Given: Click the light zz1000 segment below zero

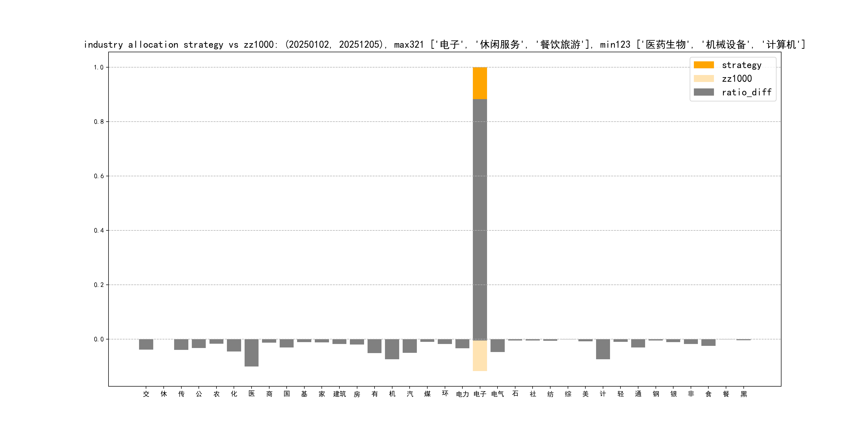Looking at the screenshot, I should click(480, 356).
